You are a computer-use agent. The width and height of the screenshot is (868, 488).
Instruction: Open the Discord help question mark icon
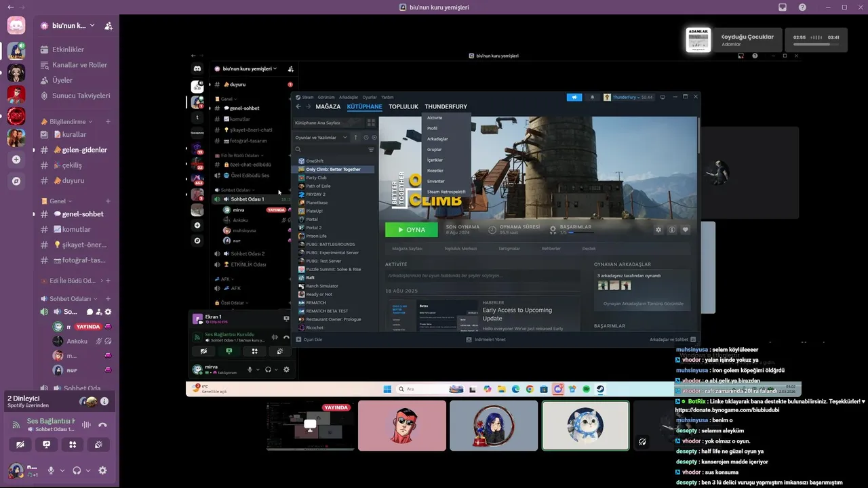point(803,7)
